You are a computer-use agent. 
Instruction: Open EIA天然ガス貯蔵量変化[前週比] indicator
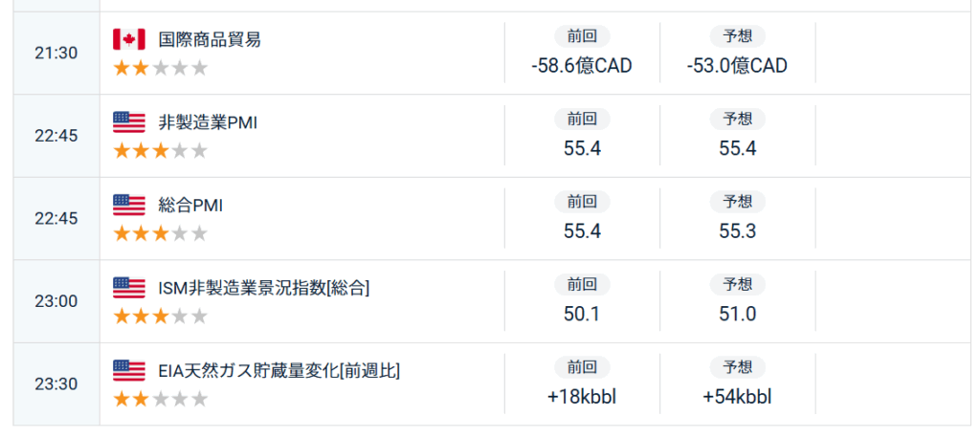coord(279,371)
